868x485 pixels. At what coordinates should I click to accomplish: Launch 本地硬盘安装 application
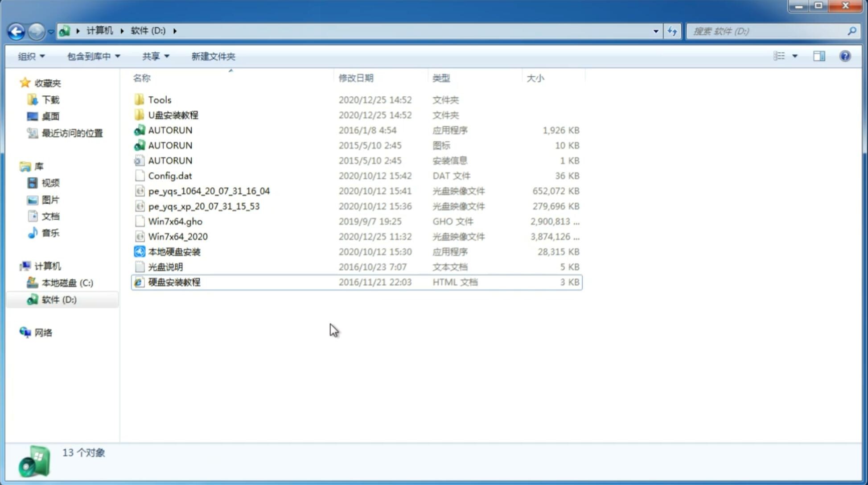[173, 251]
